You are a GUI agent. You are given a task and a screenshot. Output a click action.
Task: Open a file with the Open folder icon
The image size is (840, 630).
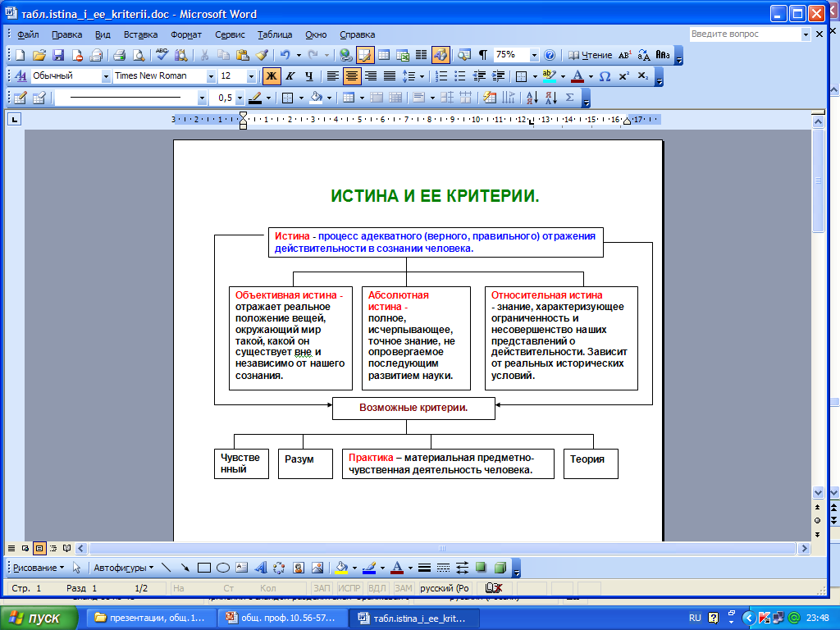pos(39,55)
